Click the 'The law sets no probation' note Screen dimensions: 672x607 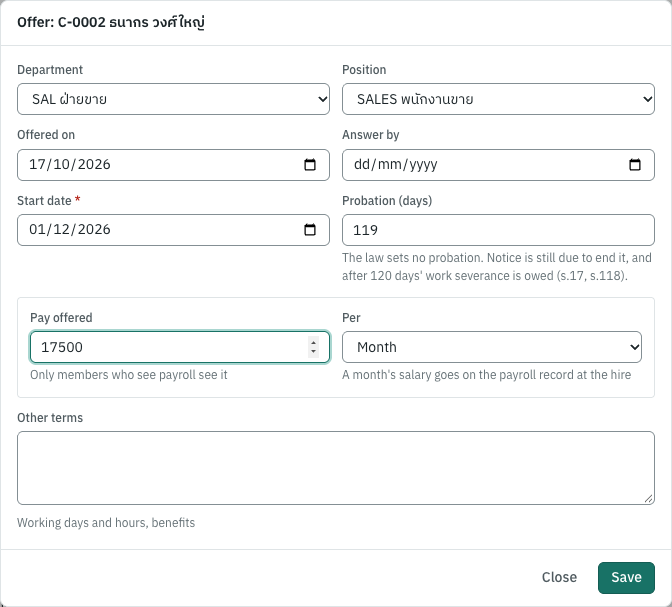[x=497, y=267]
